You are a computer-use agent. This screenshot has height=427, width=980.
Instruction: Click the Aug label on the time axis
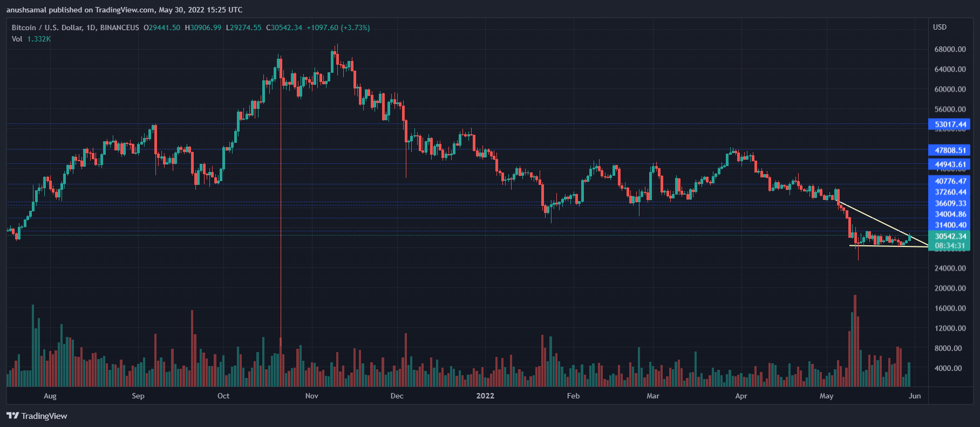50,396
